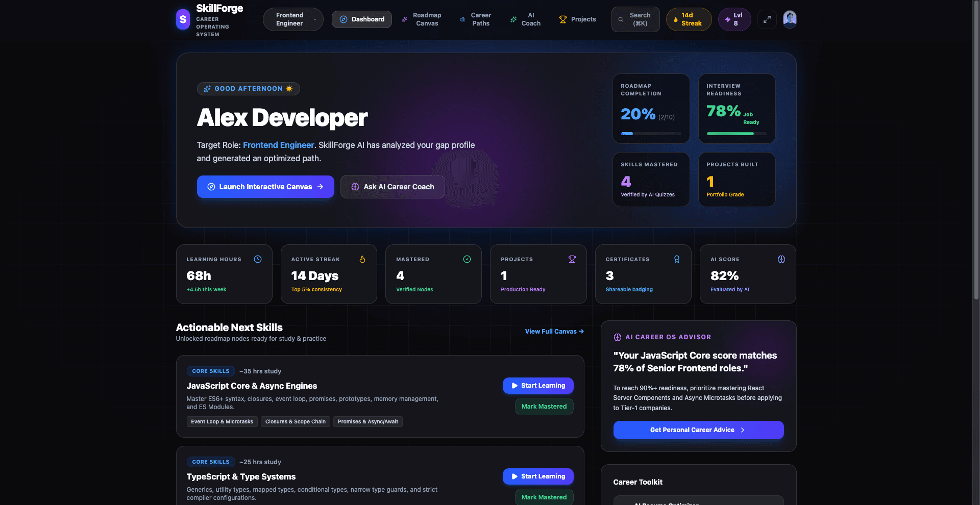980x505 pixels.
Task: Switch to the Dashboard tab
Action: [x=361, y=19]
